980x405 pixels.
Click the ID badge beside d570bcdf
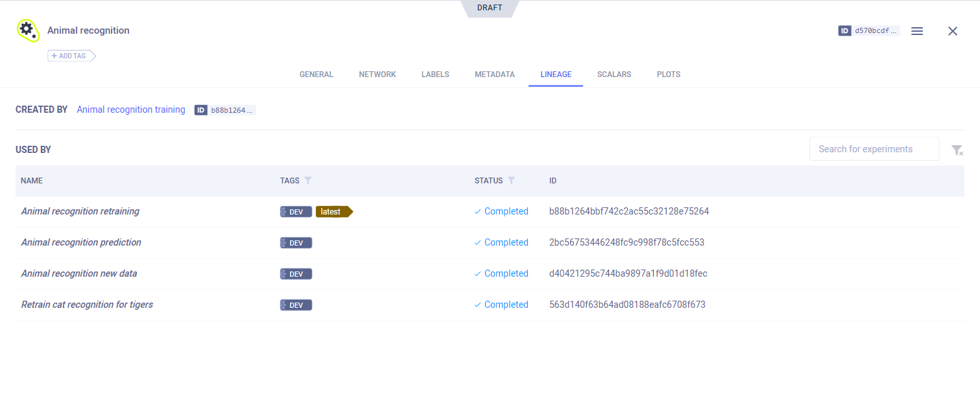click(844, 30)
